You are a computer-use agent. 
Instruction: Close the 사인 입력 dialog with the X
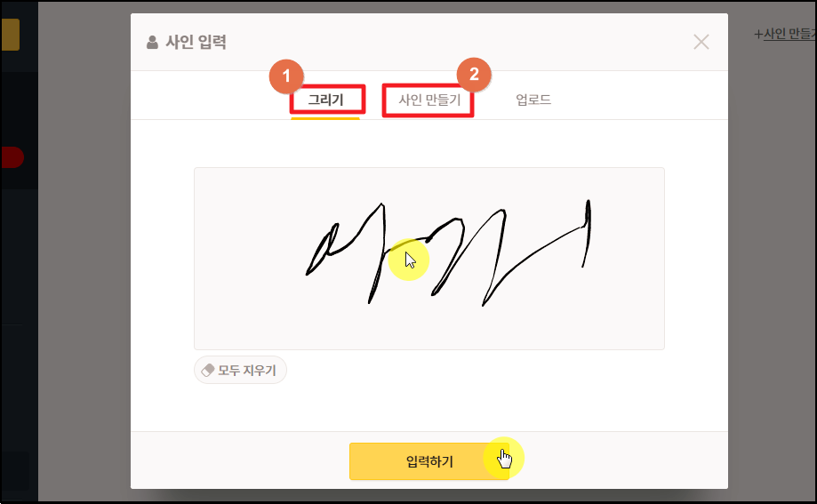tap(701, 42)
